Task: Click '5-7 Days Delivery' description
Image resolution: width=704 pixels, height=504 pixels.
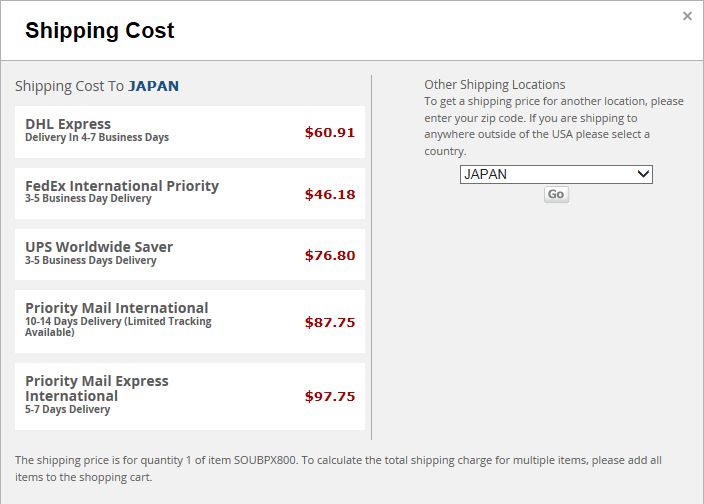Action: [67, 409]
